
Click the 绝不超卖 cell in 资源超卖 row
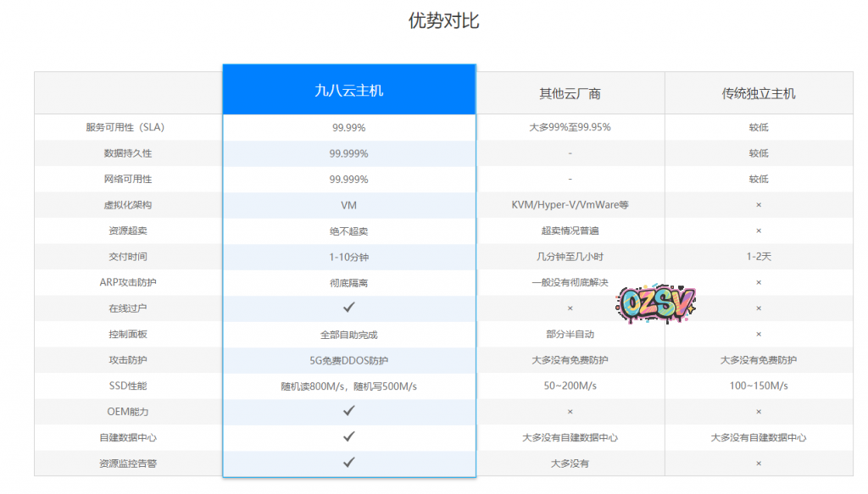coord(348,231)
